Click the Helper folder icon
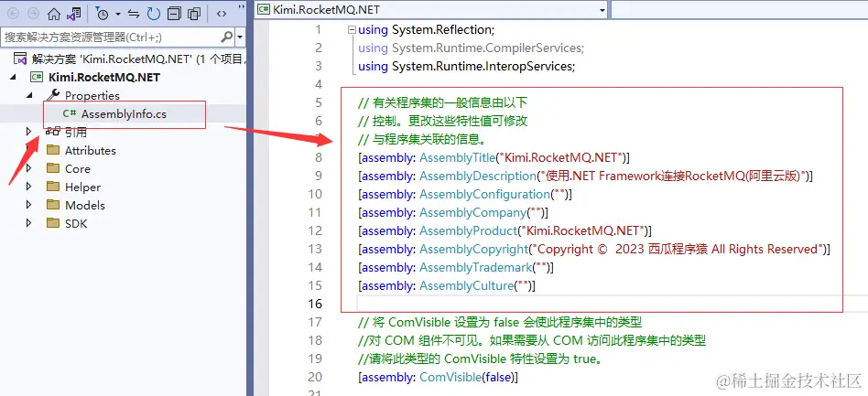Image resolution: width=868 pixels, height=396 pixels. (x=53, y=187)
